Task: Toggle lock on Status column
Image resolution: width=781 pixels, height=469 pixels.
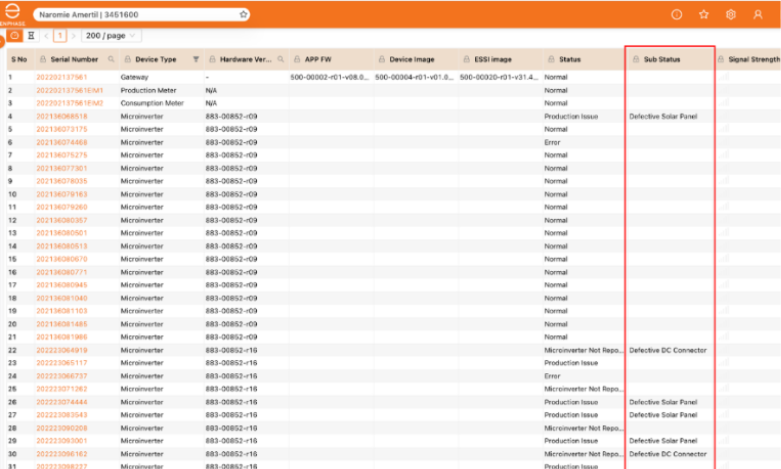Action: tap(551, 59)
